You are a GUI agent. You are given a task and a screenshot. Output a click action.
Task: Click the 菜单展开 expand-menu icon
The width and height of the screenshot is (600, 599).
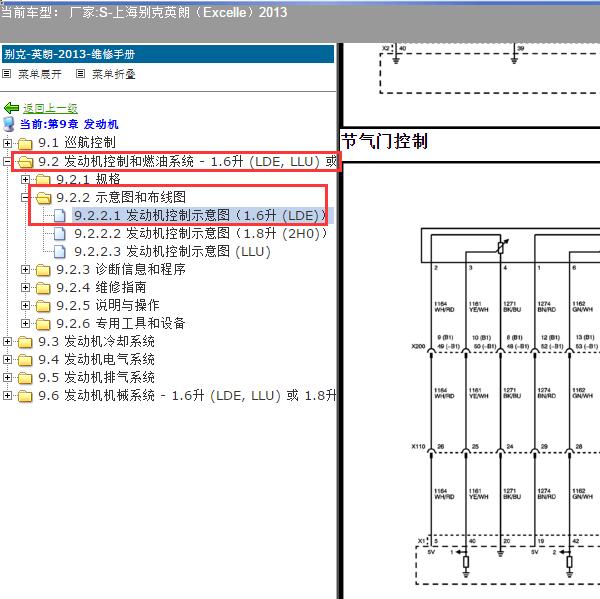(x=7, y=73)
